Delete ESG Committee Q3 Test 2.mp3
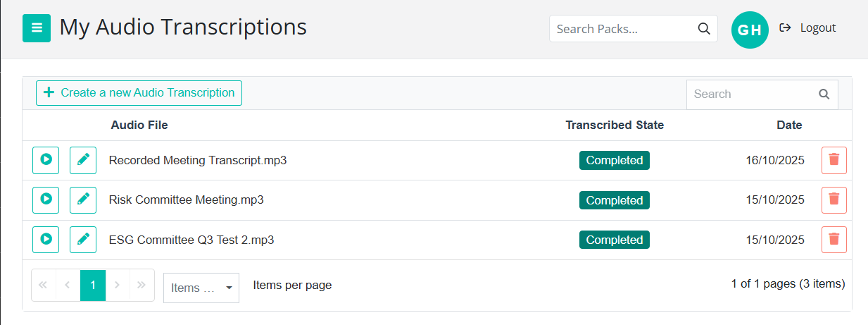 pyautogui.click(x=834, y=240)
